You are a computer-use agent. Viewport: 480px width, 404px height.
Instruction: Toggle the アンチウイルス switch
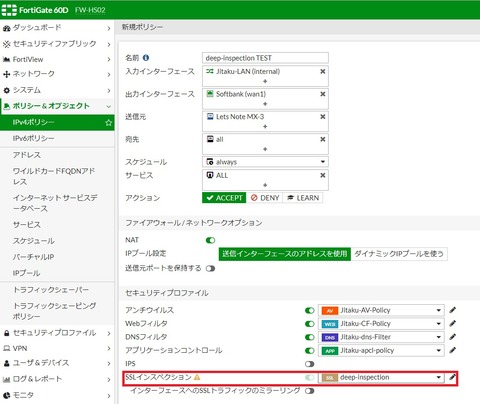pos(310,310)
